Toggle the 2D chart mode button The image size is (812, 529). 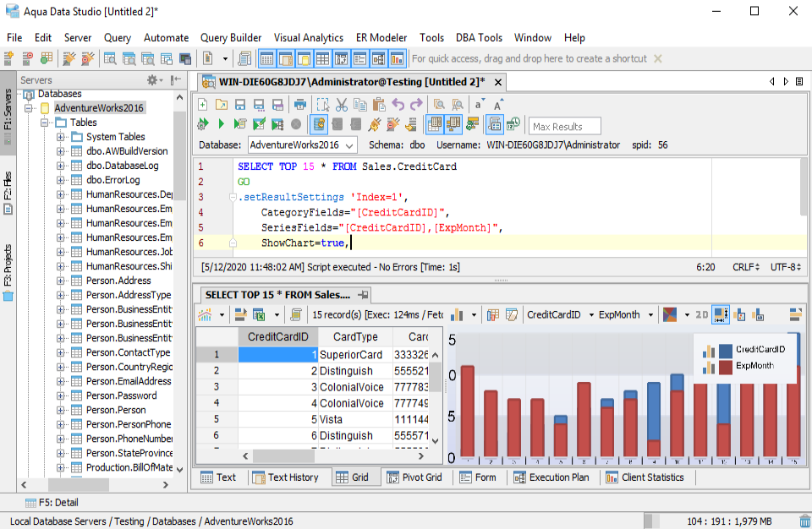coord(701,314)
